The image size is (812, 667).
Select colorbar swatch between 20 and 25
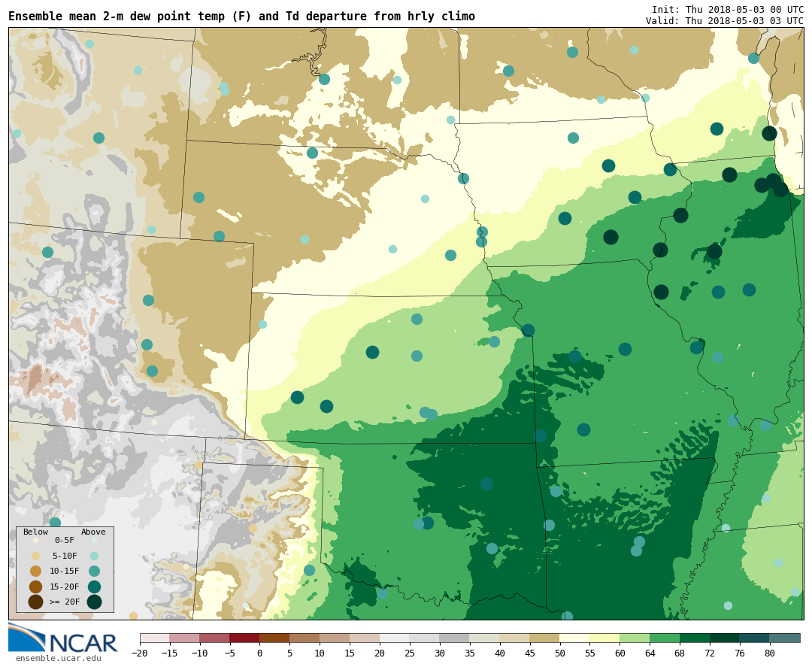point(395,638)
